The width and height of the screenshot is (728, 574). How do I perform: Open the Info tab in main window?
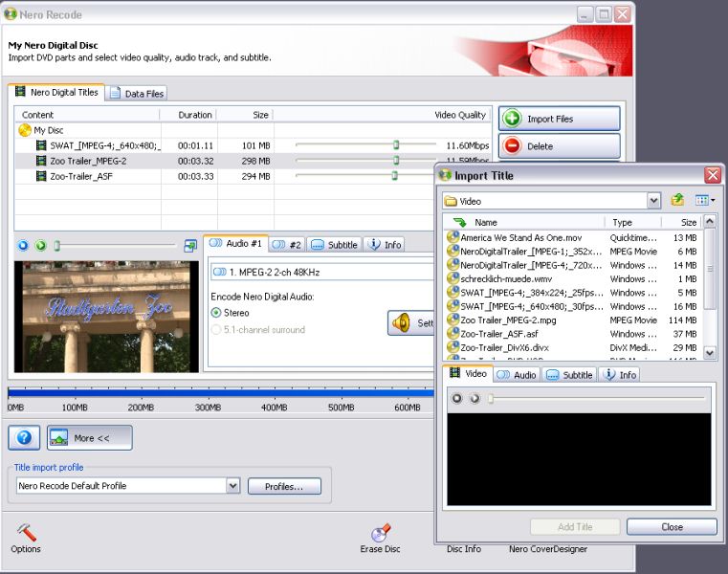point(384,245)
